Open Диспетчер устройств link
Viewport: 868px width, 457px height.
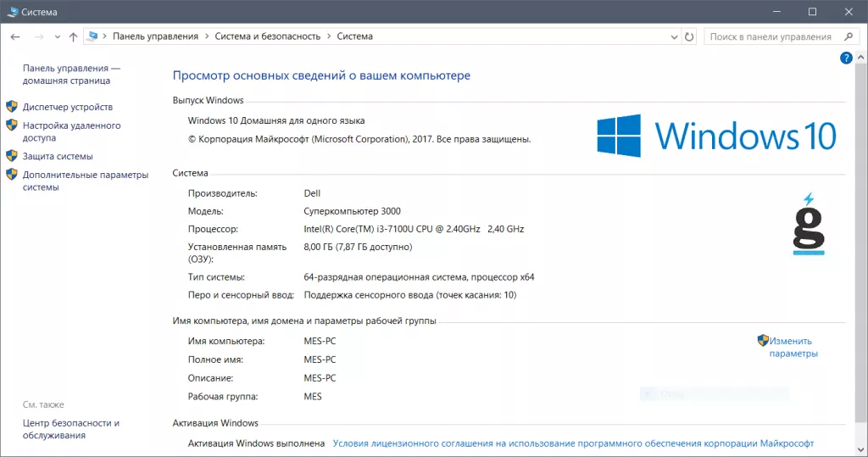68,107
